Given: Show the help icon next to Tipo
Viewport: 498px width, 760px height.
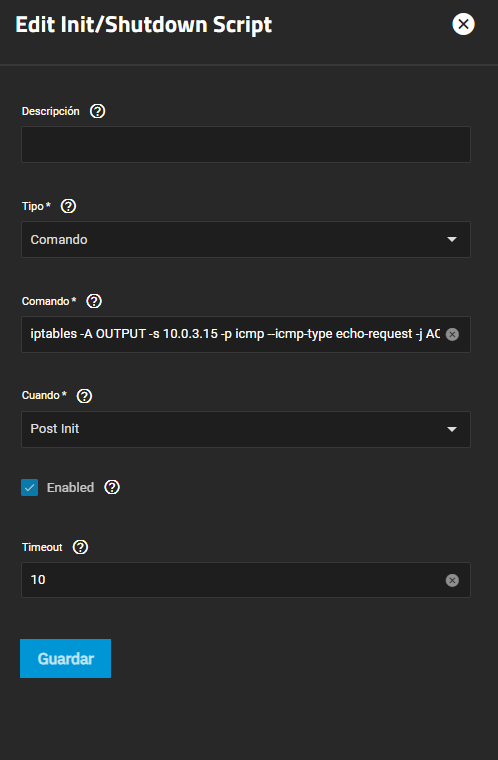Looking at the screenshot, I should click(68, 206).
